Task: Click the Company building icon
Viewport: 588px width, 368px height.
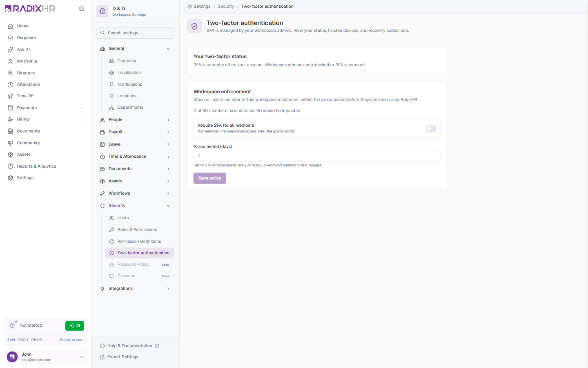Action: 111,61
